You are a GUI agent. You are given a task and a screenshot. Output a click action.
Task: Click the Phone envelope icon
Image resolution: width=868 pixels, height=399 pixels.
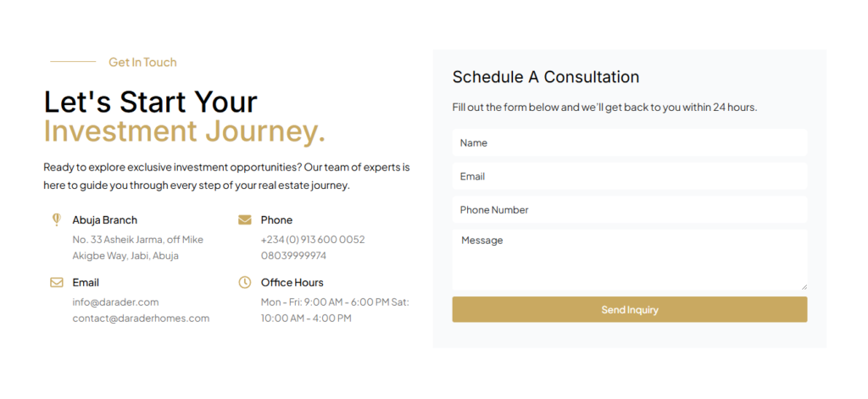pos(245,220)
